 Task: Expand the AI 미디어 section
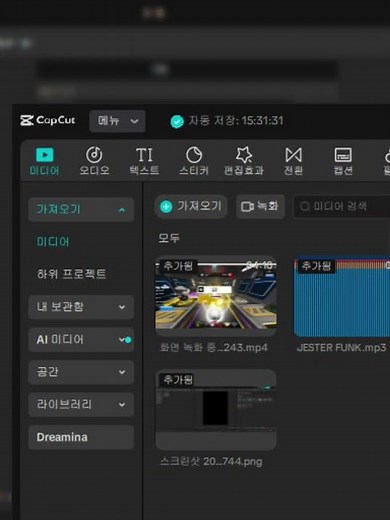[81, 339]
